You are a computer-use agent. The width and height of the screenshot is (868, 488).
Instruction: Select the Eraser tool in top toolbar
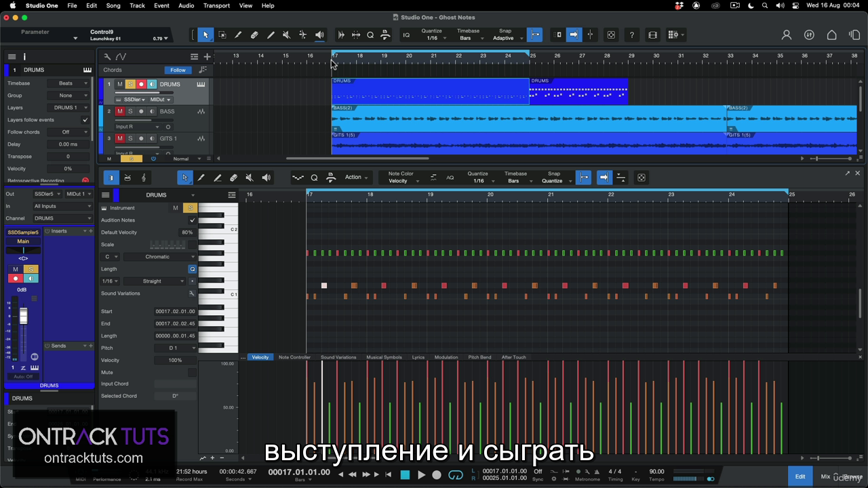pos(254,35)
